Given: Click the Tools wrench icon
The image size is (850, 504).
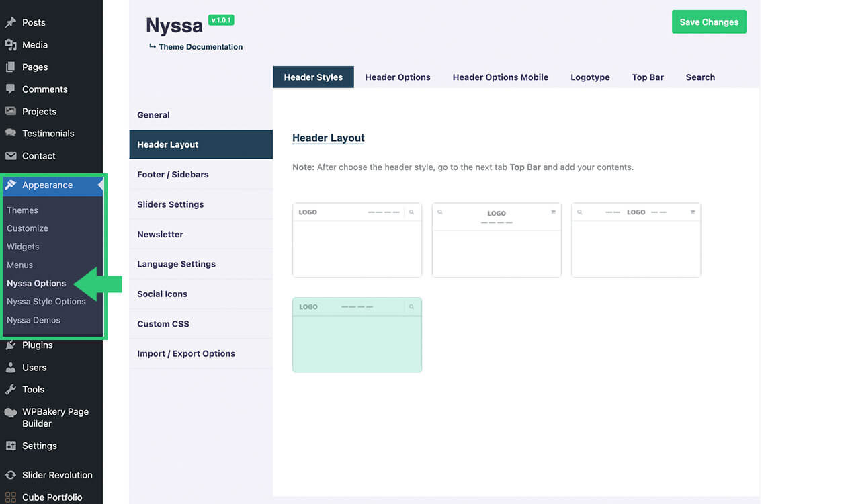Looking at the screenshot, I should click(x=11, y=390).
